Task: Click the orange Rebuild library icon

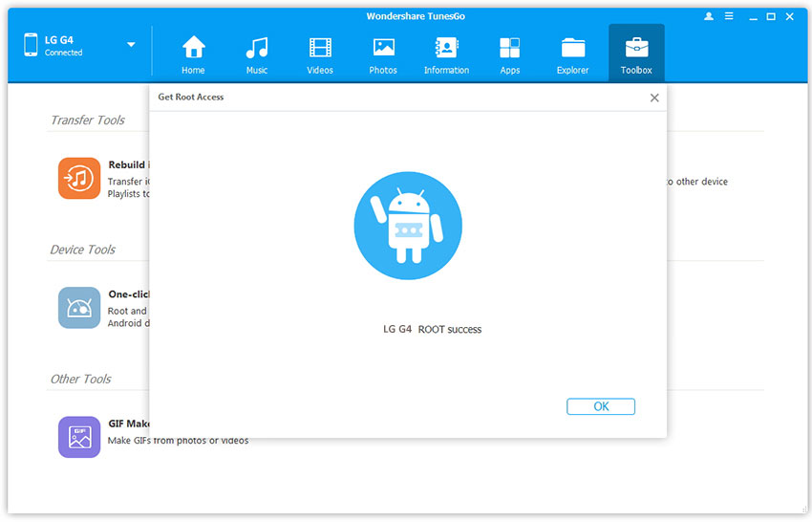Action: point(78,178)
